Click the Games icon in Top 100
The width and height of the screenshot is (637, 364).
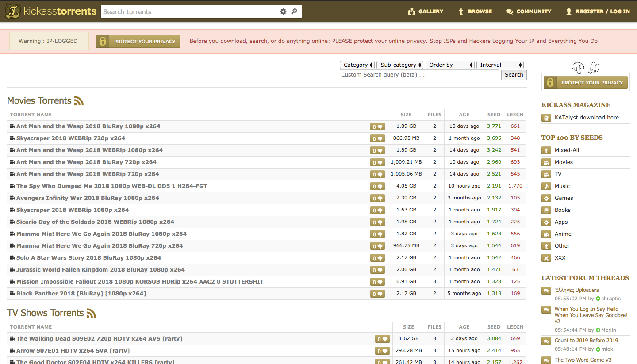click(x=546, y=198)
